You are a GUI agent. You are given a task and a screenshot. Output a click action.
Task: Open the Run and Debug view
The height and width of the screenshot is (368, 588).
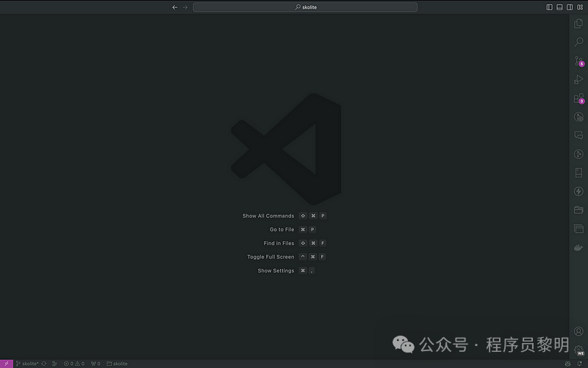coord(578,79)
